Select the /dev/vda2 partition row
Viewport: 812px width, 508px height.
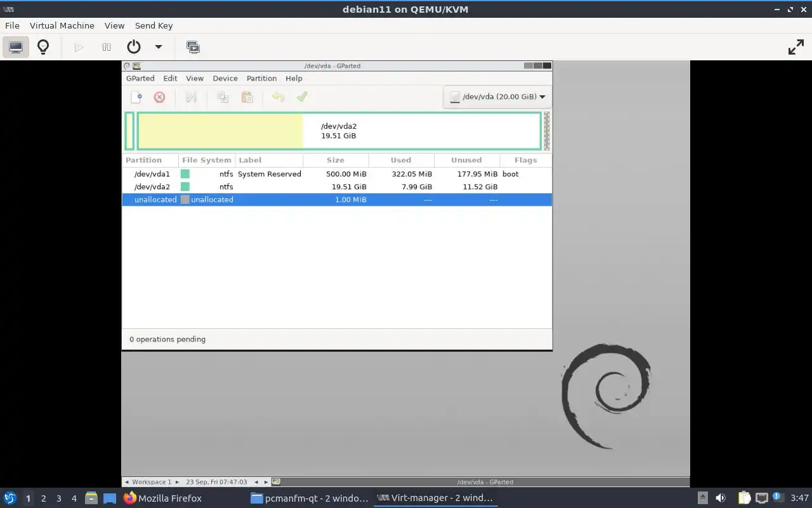pyautogui.click(x=337, y=187)
